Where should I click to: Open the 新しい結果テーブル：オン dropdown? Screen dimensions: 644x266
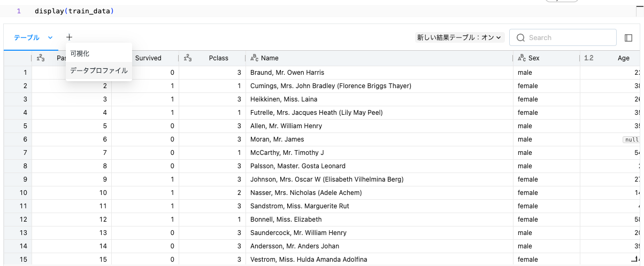(x=460, y=37)
